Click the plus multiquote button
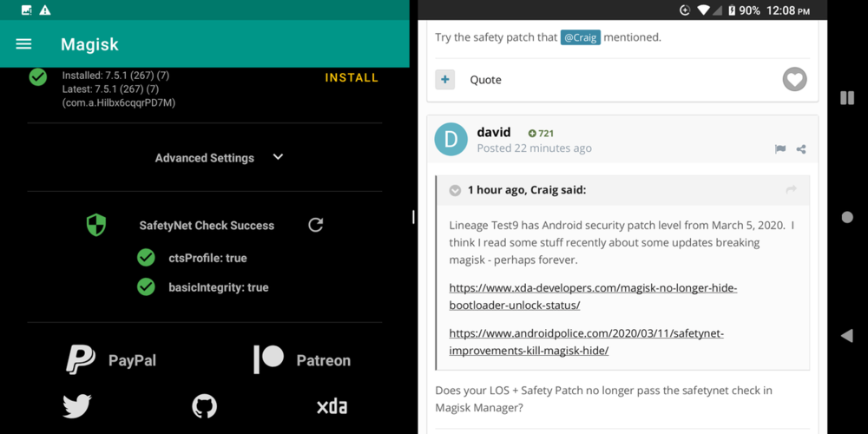 [445, 80]
